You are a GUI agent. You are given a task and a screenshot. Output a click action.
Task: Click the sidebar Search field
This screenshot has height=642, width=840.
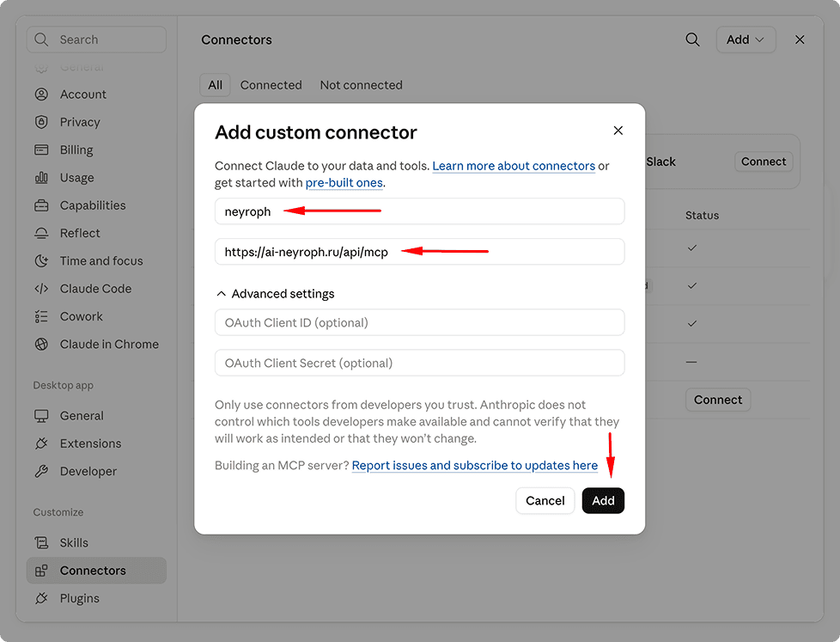pos(96,40)
